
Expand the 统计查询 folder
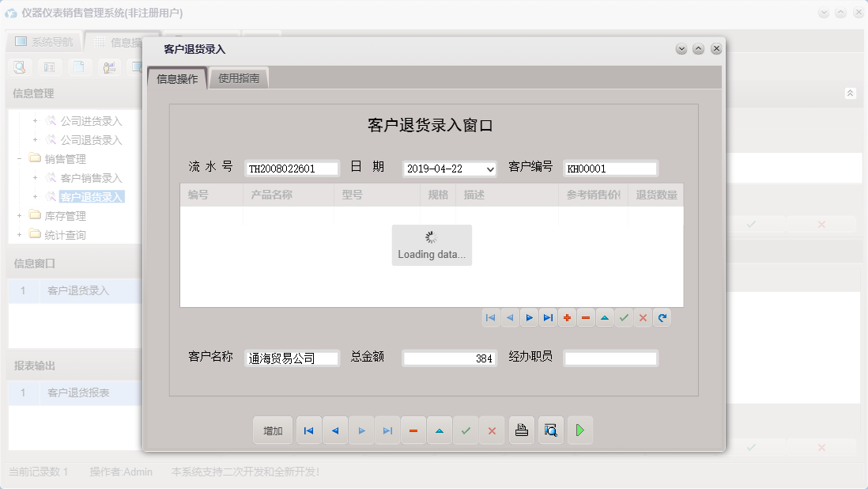point(18,233)
